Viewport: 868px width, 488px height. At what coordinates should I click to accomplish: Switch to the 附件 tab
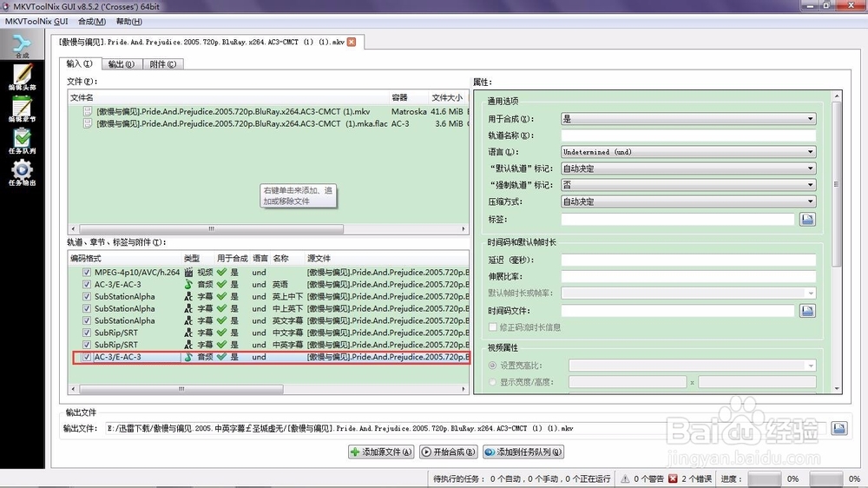(163, 64)
